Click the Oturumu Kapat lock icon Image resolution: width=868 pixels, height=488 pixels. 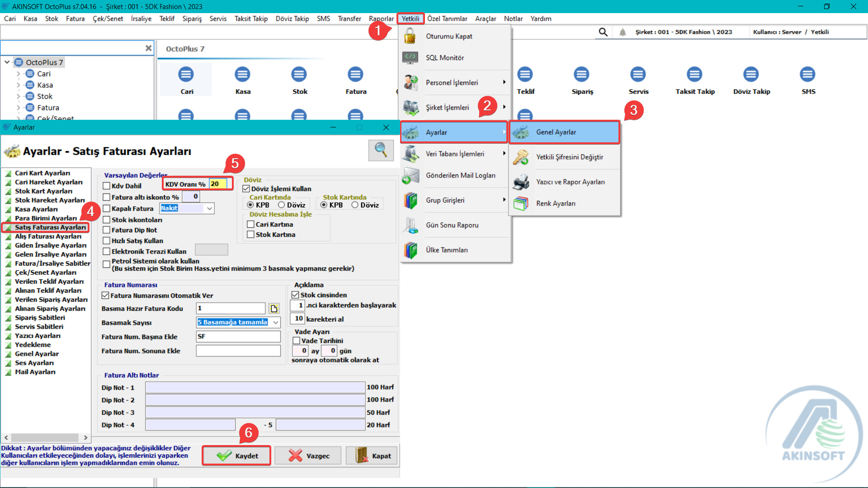(x=410, y=36)
